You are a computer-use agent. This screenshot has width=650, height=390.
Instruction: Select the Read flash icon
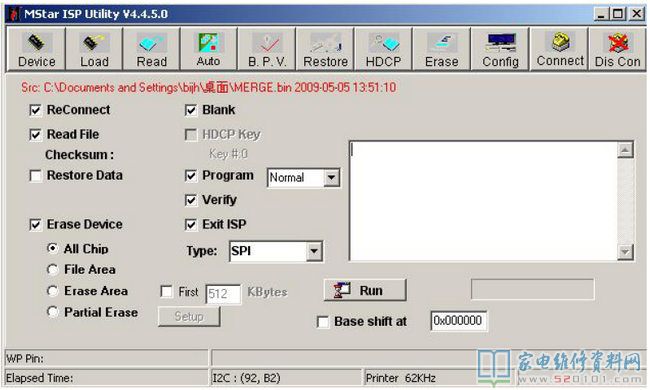point(151,43)
